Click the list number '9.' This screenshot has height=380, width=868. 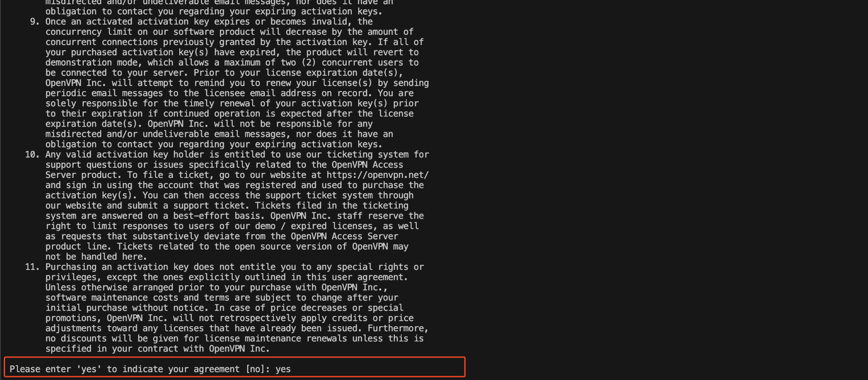(35, 22)
